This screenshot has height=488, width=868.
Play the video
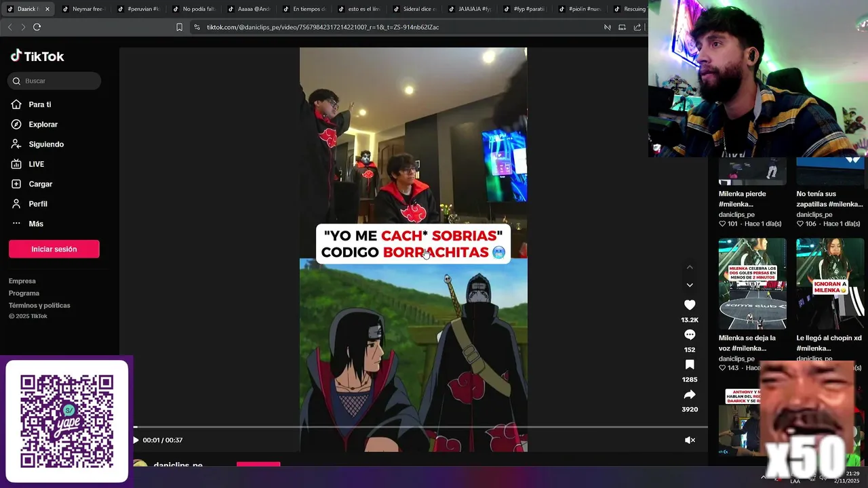[x=136, y=440]
